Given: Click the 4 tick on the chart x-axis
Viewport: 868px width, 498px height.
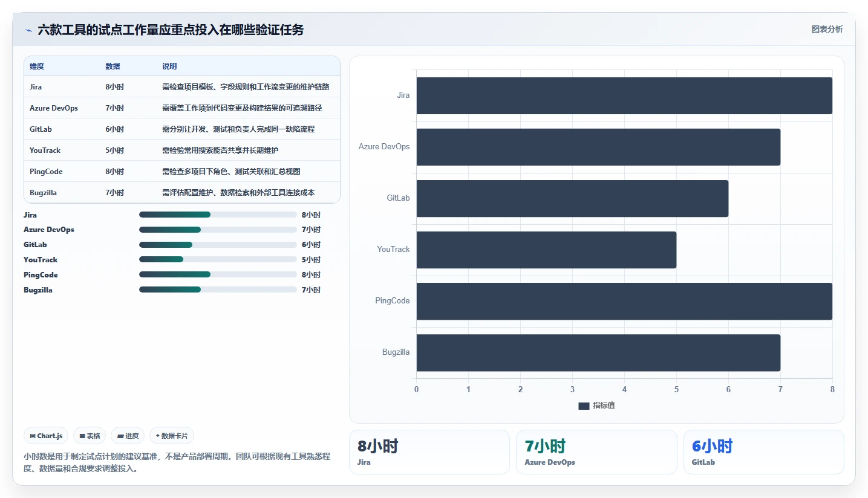Looking at the screenshot, I should 624,389.
